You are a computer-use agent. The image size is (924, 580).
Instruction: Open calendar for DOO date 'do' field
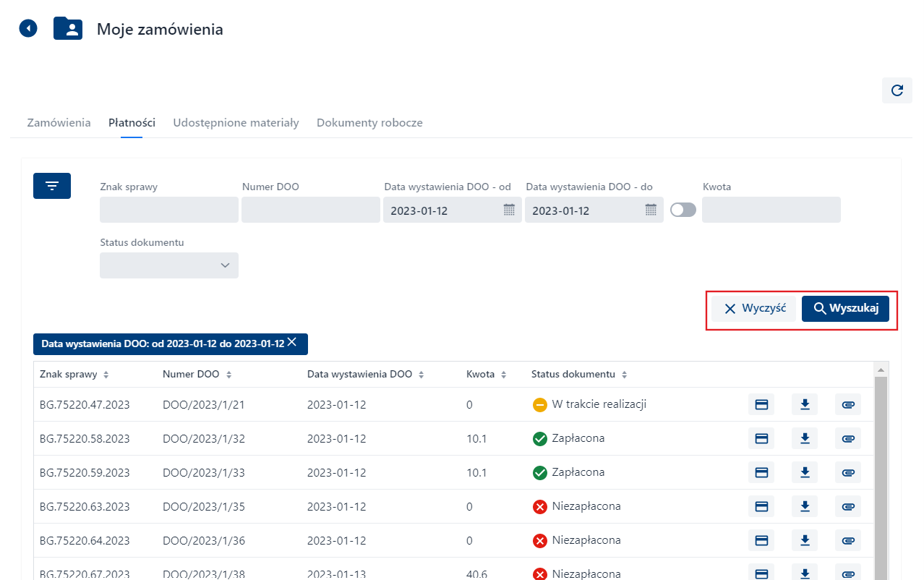click(x=651, y=210)
